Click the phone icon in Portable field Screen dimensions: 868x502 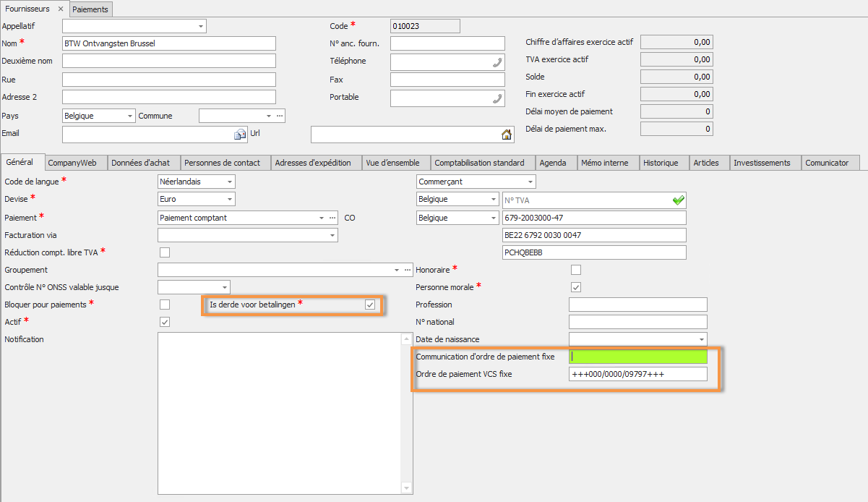[x=497, y=98]
